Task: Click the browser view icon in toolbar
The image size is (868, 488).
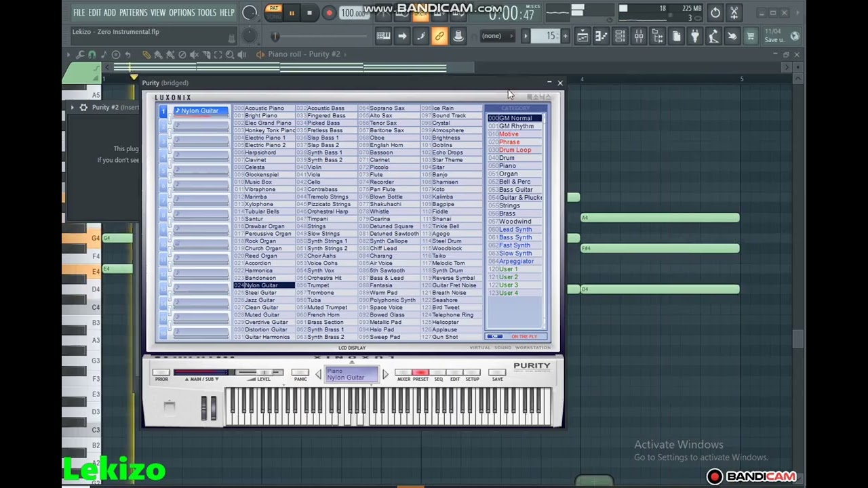Action: (658, 37)
